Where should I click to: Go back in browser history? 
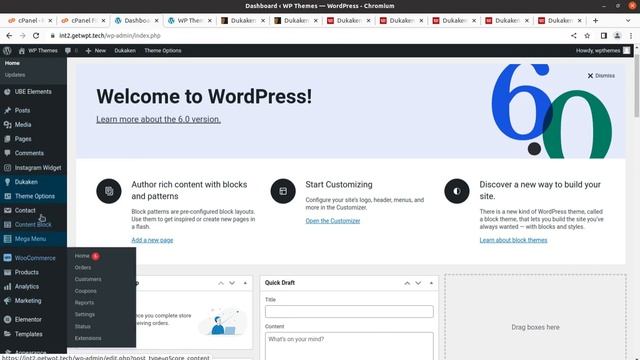[9, 36]
